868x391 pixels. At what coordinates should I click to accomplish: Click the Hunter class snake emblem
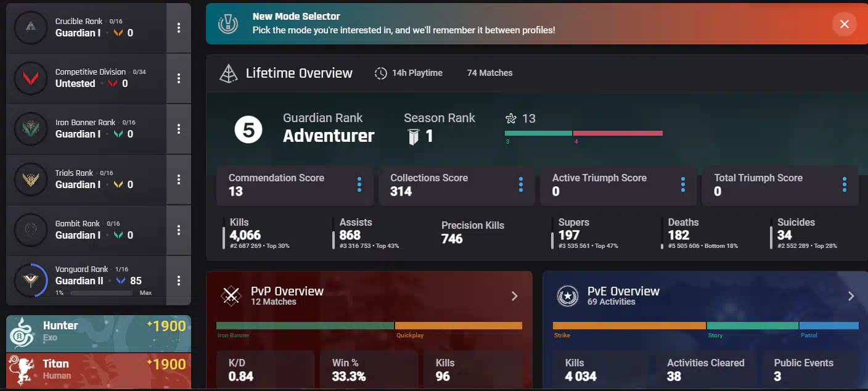[23, 333]
